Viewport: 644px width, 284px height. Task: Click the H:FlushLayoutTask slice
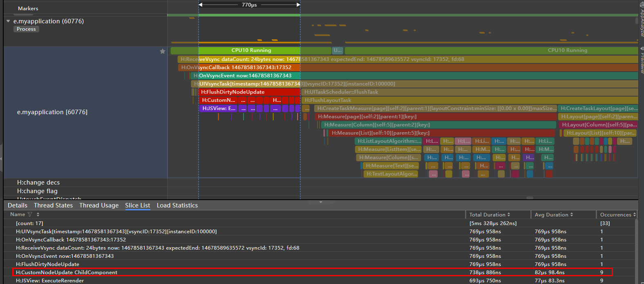470,100
